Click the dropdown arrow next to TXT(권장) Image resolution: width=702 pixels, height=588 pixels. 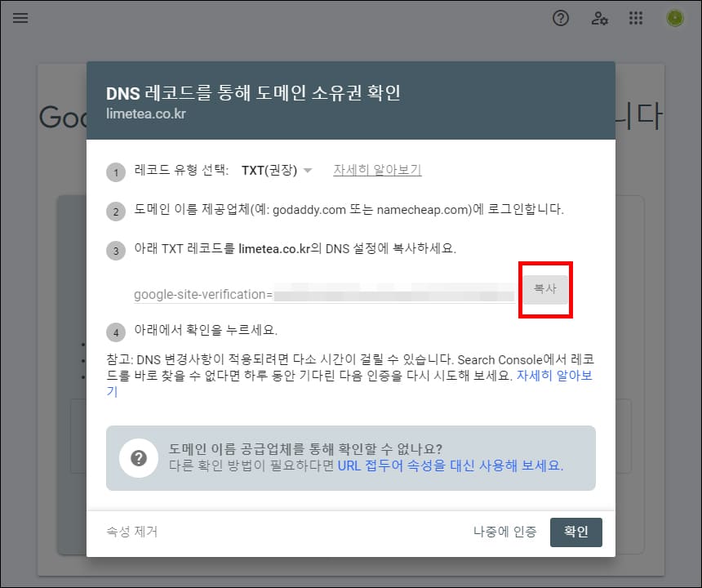308,170
